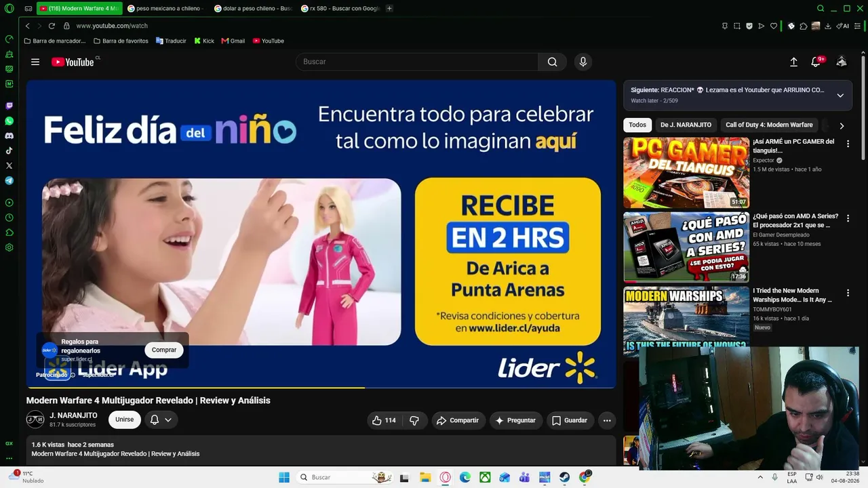Image resolution: width=868 pixels, height=488 pixels.
Task: Click the video ad progress bar
Action: tap(321, 388)
